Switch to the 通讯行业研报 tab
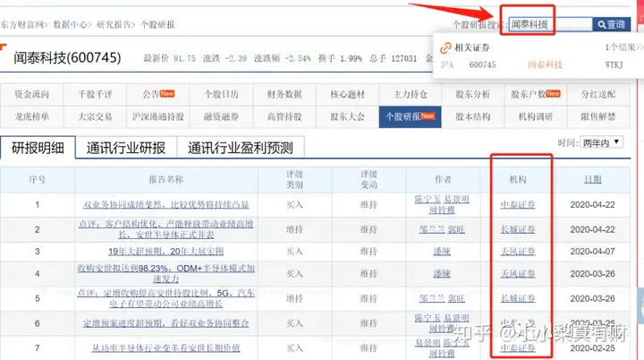Image resolution: width=644 pixels, height=360 pixels. pos(126,148)
